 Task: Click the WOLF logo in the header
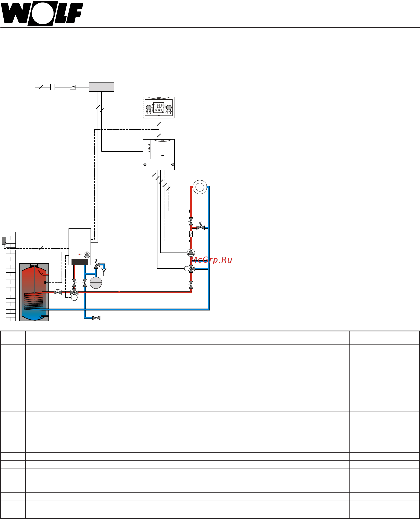42,13
